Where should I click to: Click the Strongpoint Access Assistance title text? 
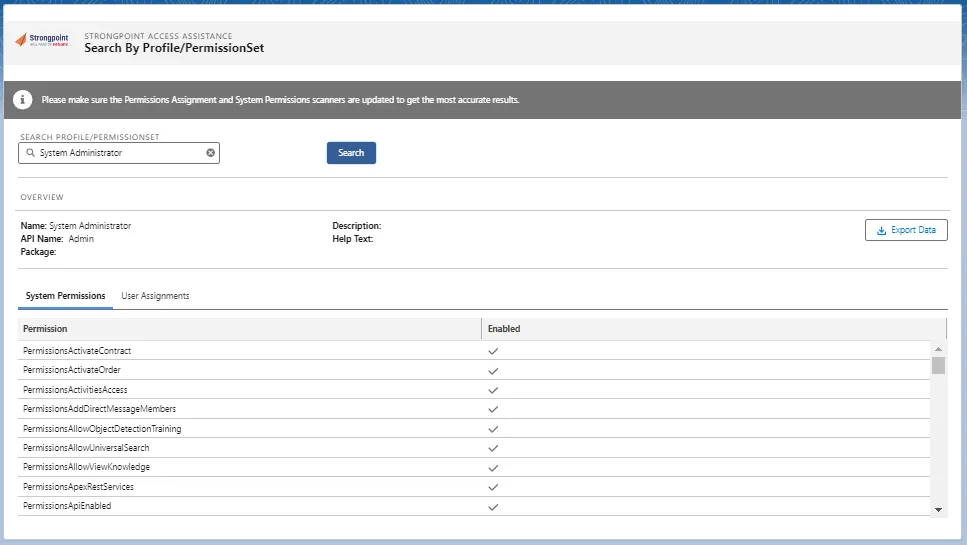click(158, 36)
